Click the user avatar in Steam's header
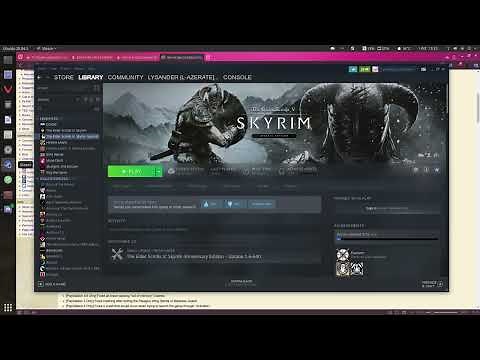 coord(375,69)
